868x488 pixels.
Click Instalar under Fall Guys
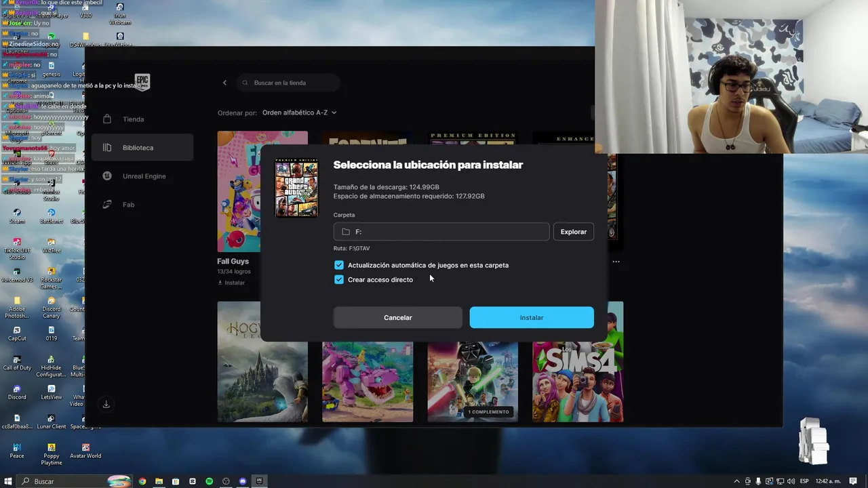pyautogui.click(x=231, y=283)
